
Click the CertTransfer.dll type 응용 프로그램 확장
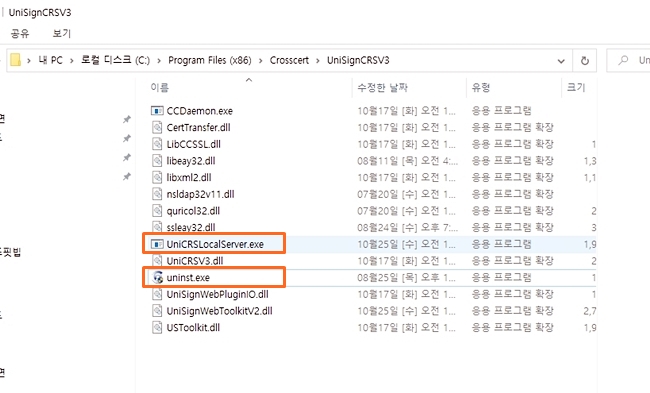(x=512, y=127)
